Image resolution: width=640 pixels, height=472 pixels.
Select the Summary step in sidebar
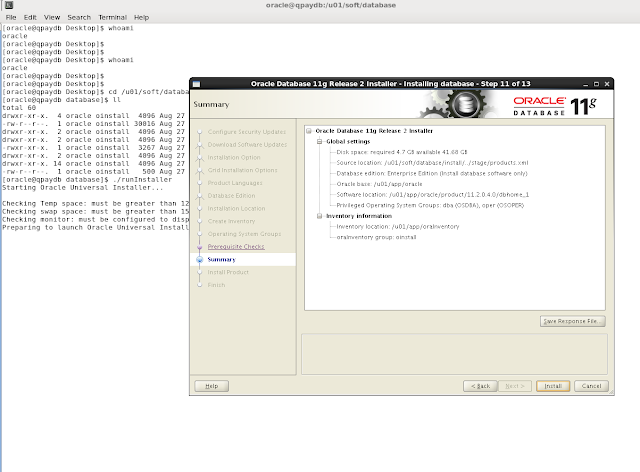[222, 260]
